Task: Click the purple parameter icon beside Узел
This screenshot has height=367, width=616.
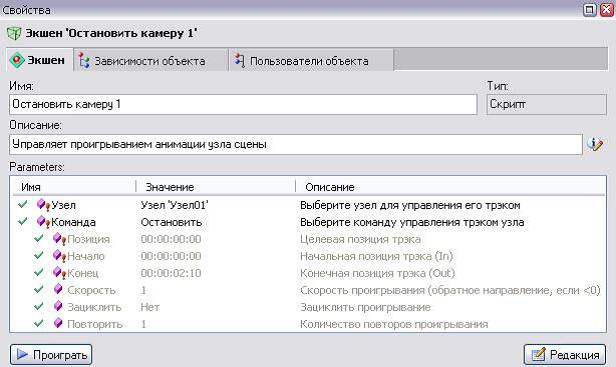Action: [43, 205]
